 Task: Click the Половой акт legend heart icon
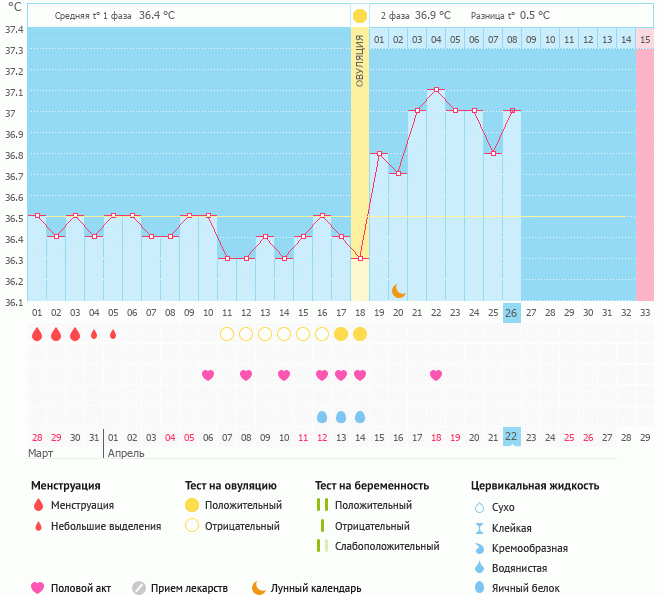click(x=38, y=588)
